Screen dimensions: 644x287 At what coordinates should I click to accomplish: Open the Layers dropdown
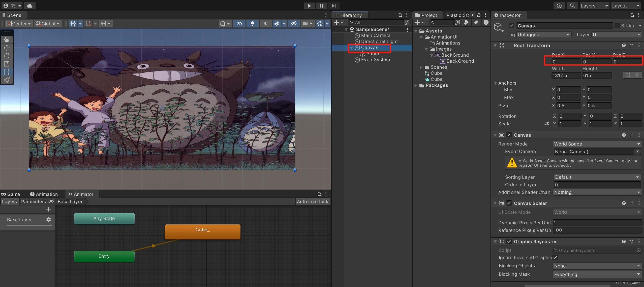594,6
